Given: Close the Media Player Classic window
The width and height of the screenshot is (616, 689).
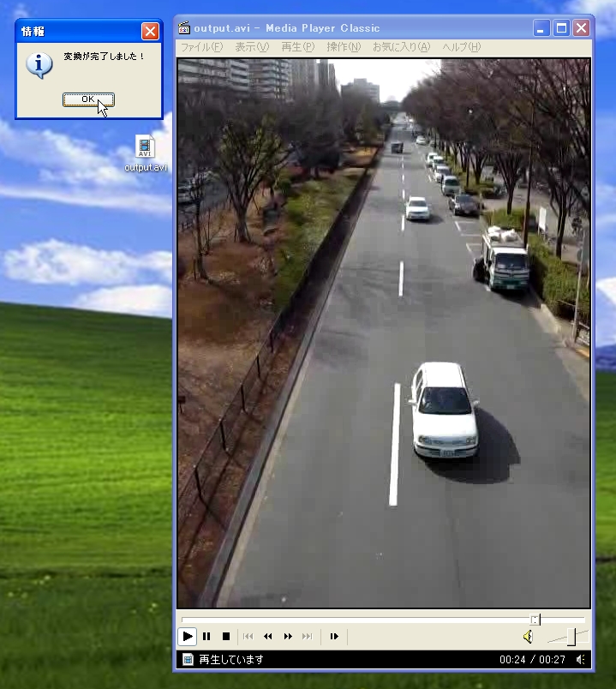Looking at the screenshot, I should pos(581,28).
